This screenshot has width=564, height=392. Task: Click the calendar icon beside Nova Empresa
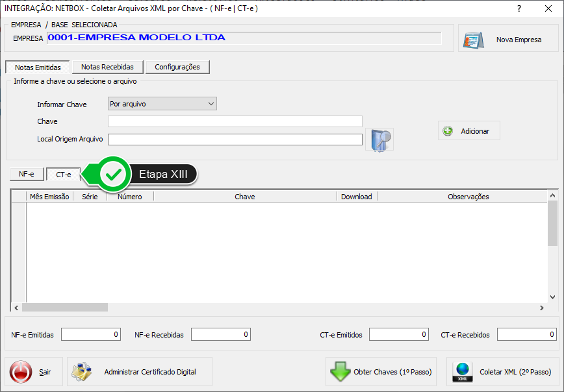tap(473, 40)
